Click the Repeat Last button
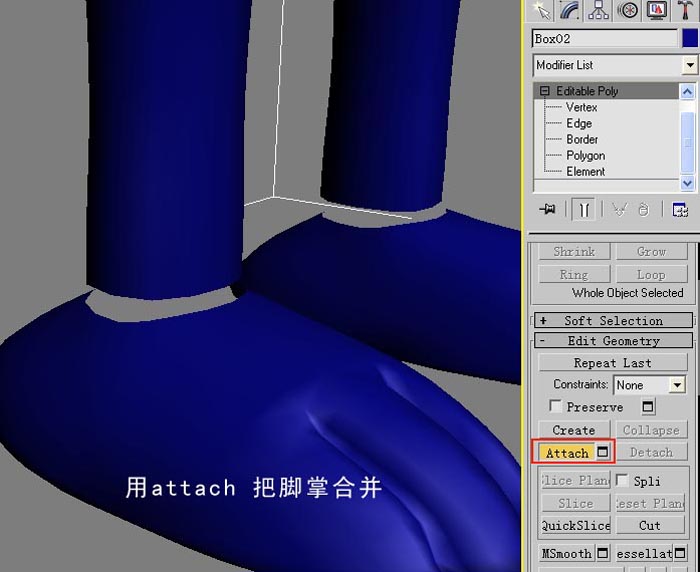This screenshot has width=700, height=572. pyautogui.click(x=612, y=362)
